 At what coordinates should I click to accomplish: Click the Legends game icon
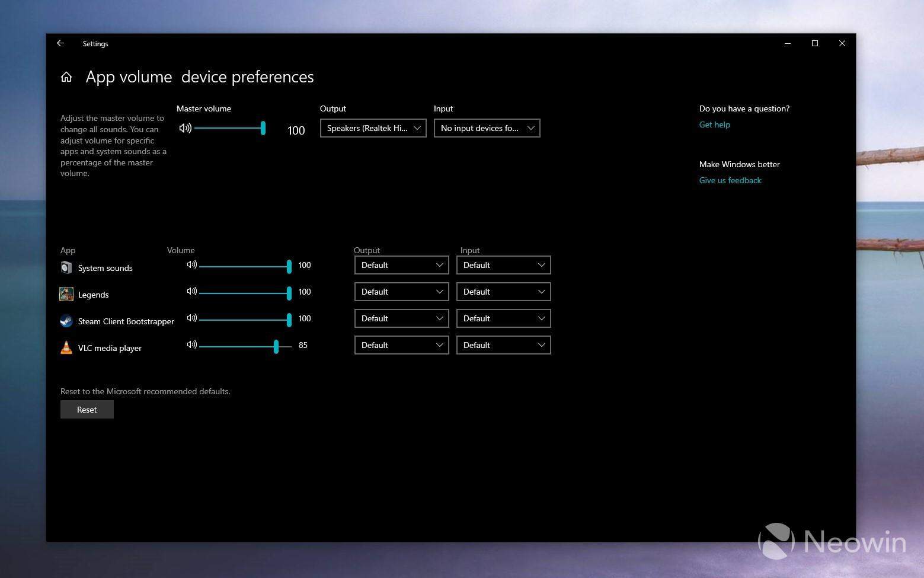pyautogui.click(x=66, y=294)
